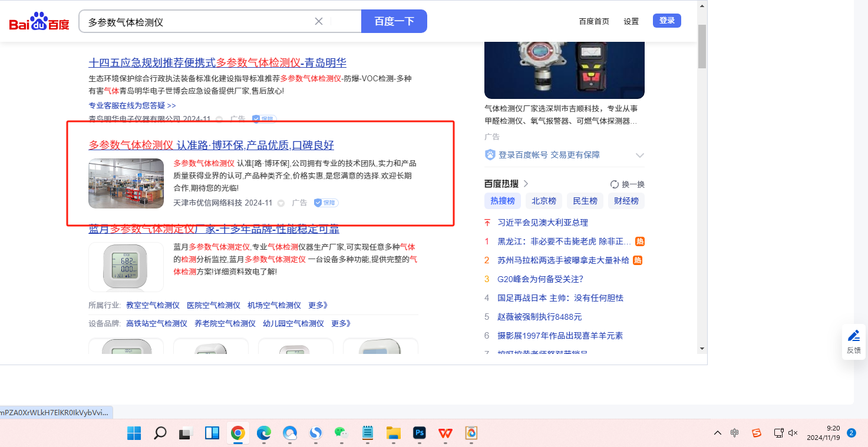Open hot topic 国足再战日本 主帅:没有任何胆怯

(x=560, y=298)
